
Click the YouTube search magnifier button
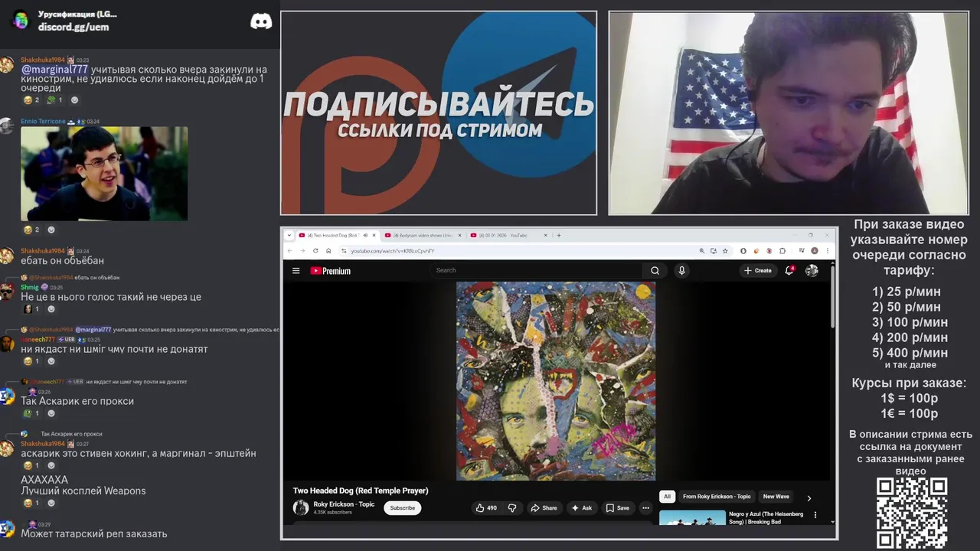tap(655, 270)
